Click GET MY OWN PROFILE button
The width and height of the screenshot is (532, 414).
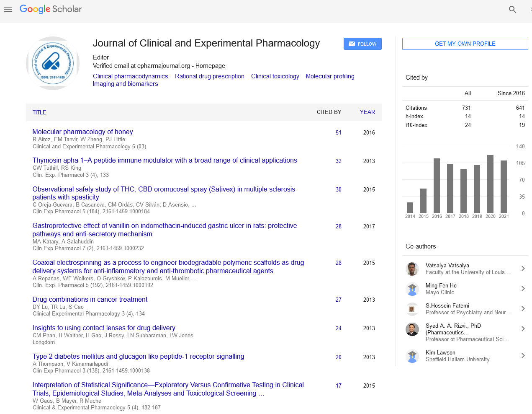tap(465, 44)
